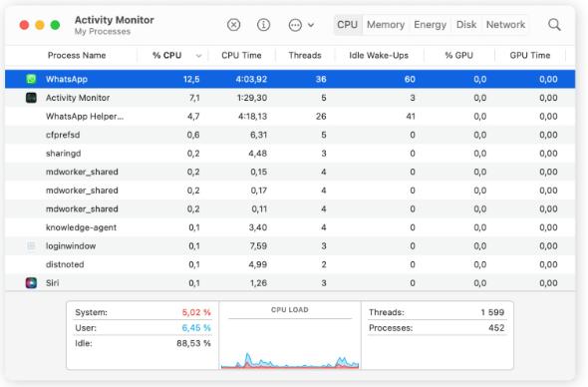
Task: Sort by Process Name column
Action: tap(77, 56)
